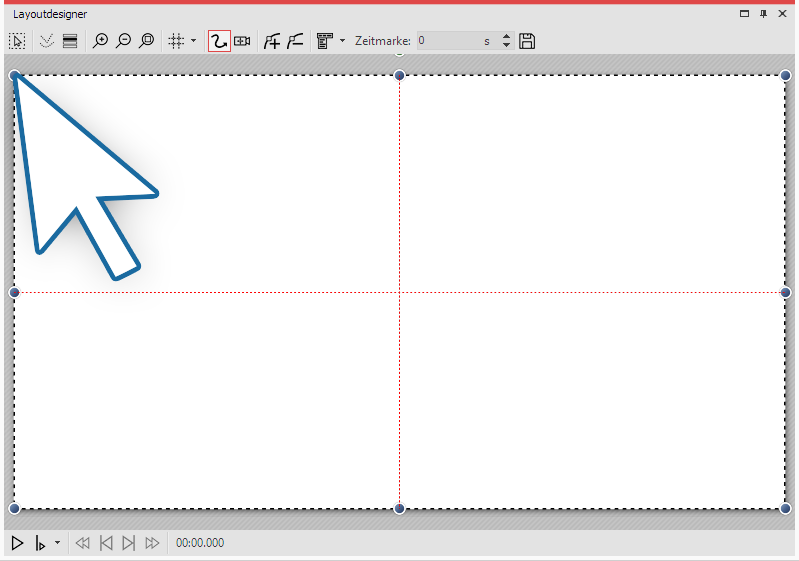Open the grid options dropdown arrow
Screen dimensions: 799x561
tap(193, 41)
